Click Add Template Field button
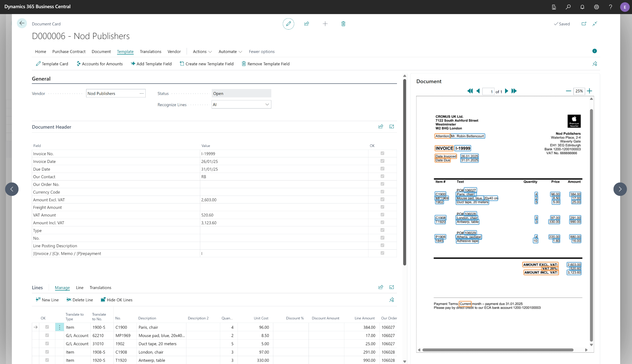This screenshot has height=364, width=632. tap(151, 64)
